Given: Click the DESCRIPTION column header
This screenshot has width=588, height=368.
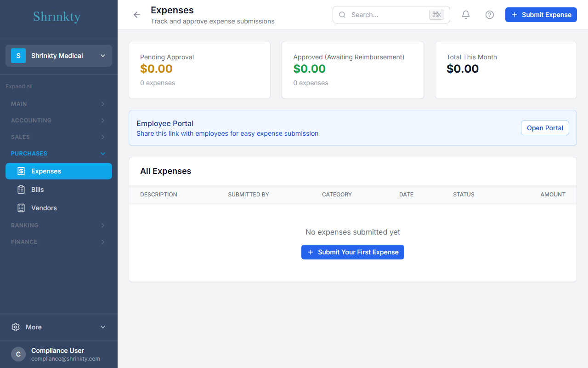Looking at the screenshot, I should click(x=158, y=195).
